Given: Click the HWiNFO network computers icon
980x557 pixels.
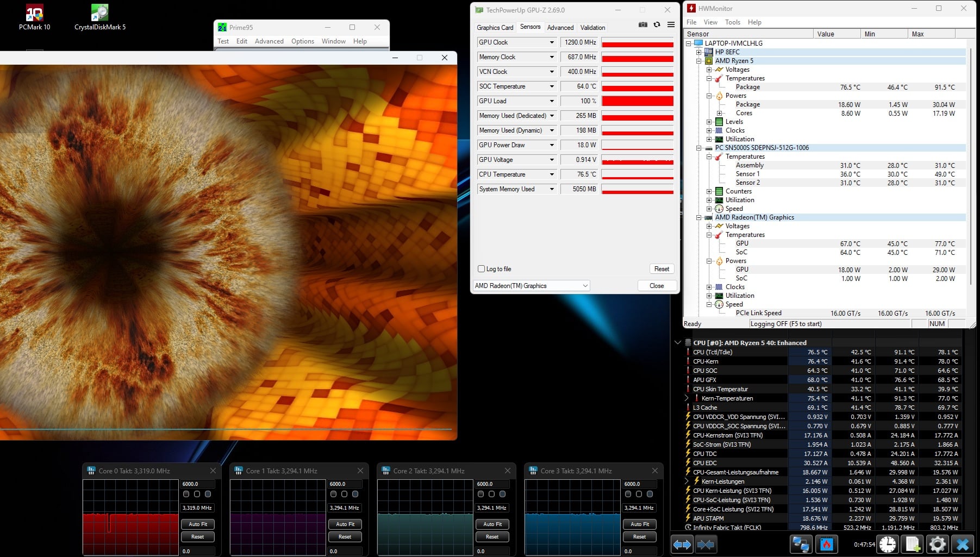Looking at the screenshot, I should (x=801, y=544).
